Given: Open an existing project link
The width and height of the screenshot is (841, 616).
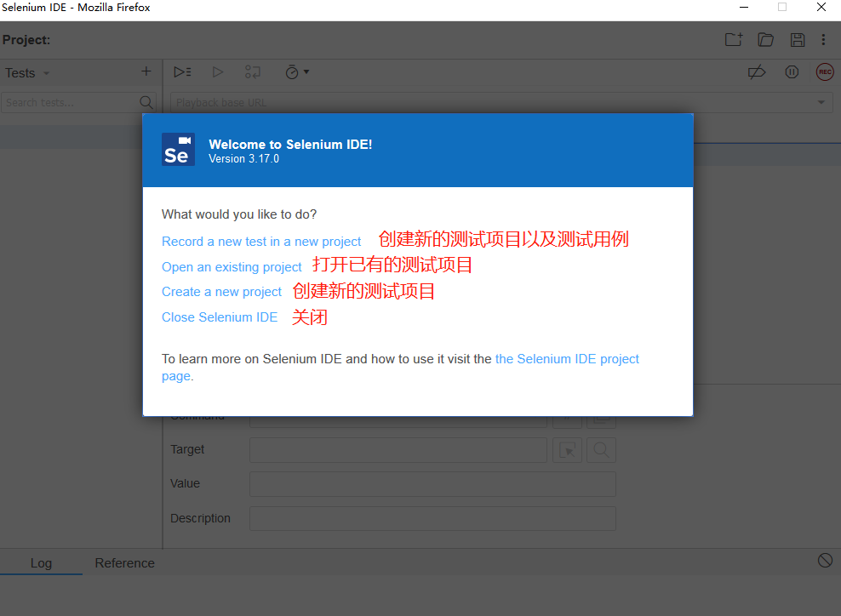Looking at the screenshot, I should 232,267.
